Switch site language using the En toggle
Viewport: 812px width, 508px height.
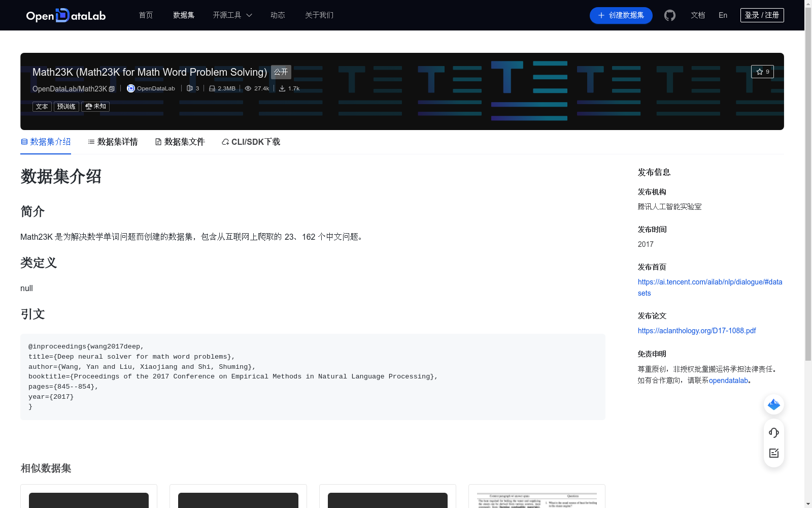(x=722, y=15)
